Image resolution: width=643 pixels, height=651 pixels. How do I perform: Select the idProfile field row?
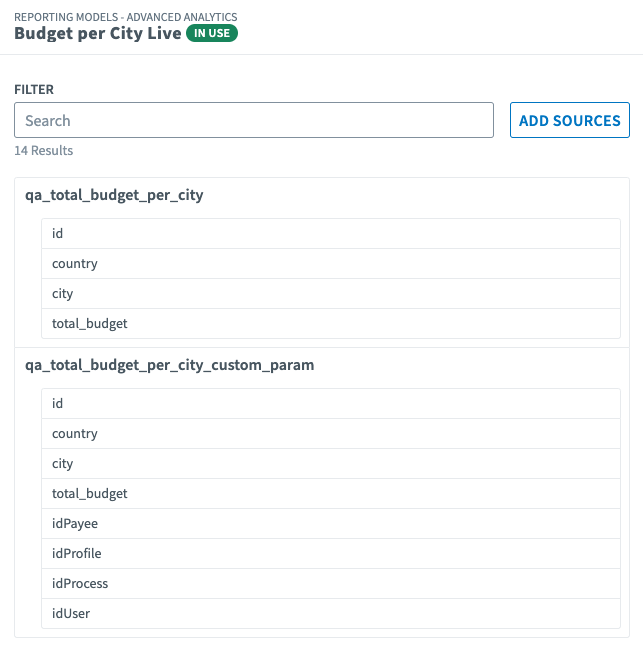pyautogui.click(x=330, y=554)
